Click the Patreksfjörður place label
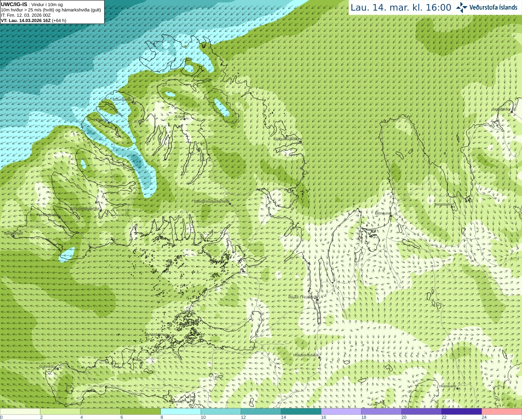This screenshot has height=420, width=522. click(x=48, y=215)
